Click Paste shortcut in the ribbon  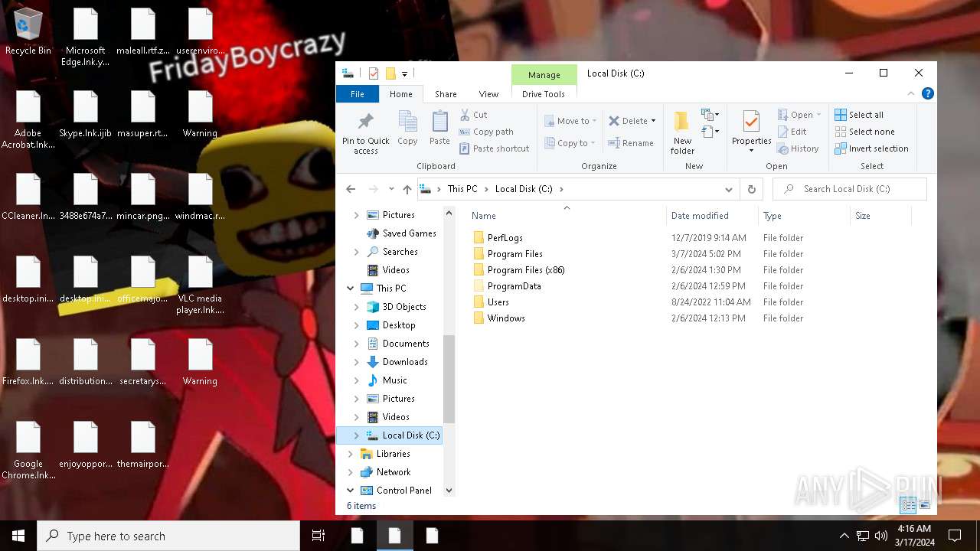point(494,148)
